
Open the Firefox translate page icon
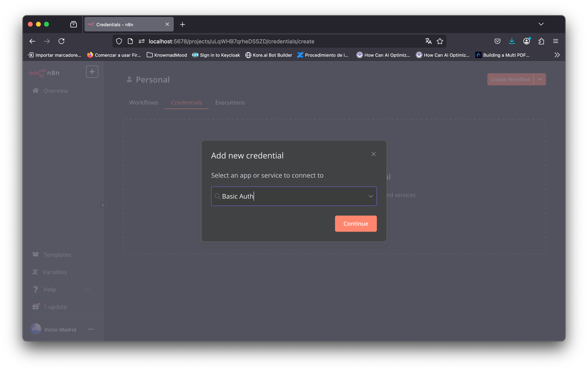click(428, 41)
